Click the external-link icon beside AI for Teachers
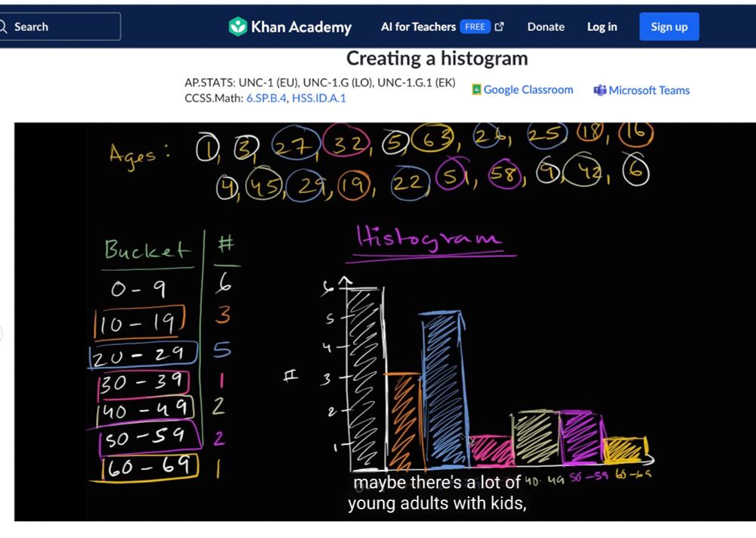Image resolution: width=756 pixels, height=538 pixels. pos(498,25)
